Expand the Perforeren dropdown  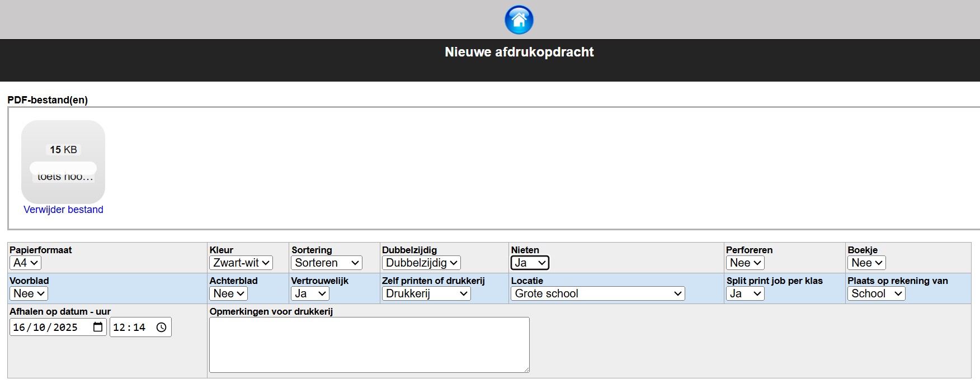[x=745, y=263]
